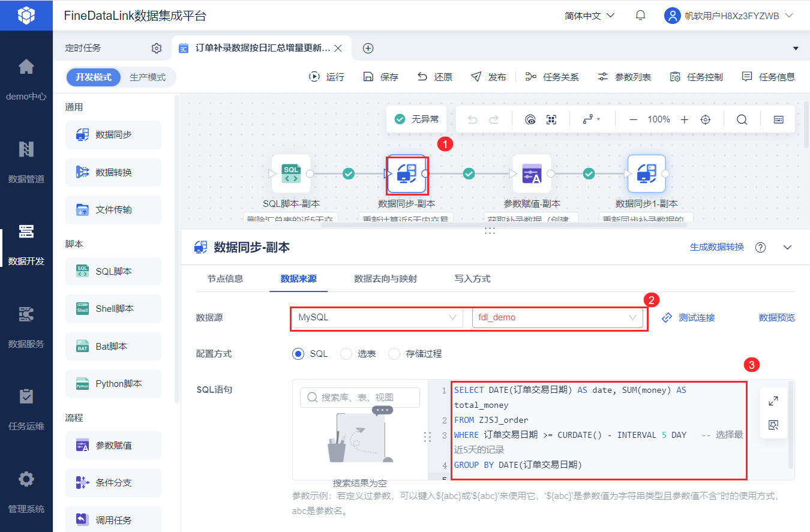Click the SQL preview icon beside editor

click(773, 425)
